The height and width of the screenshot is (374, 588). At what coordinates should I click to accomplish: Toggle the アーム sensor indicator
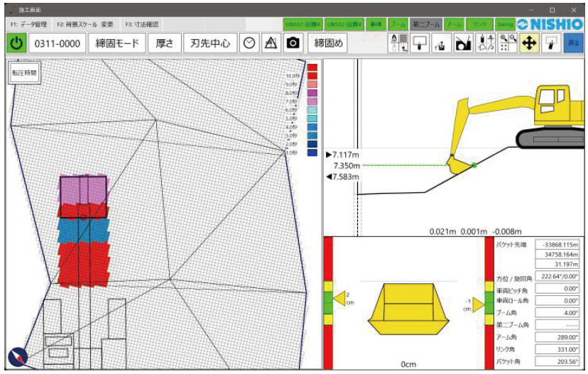coord(454,25)
